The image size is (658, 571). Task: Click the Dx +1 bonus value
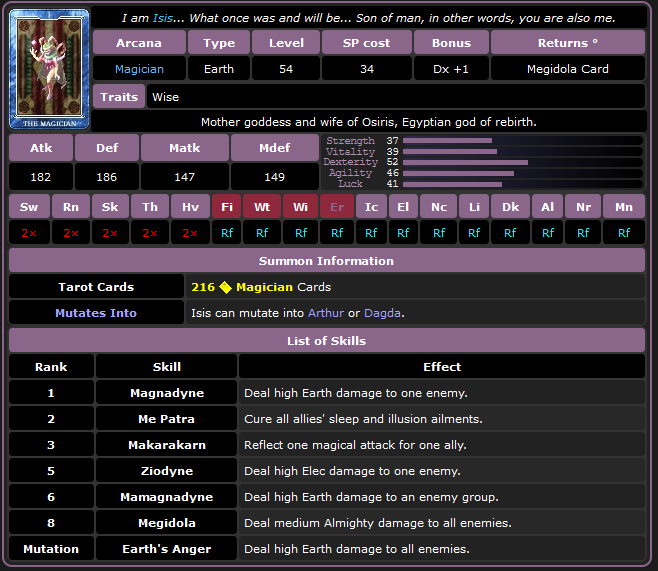[452, 69]
